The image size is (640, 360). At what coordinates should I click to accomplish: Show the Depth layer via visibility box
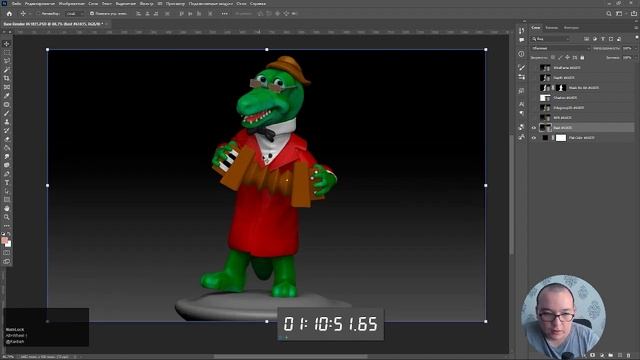[x=533, y=78]
